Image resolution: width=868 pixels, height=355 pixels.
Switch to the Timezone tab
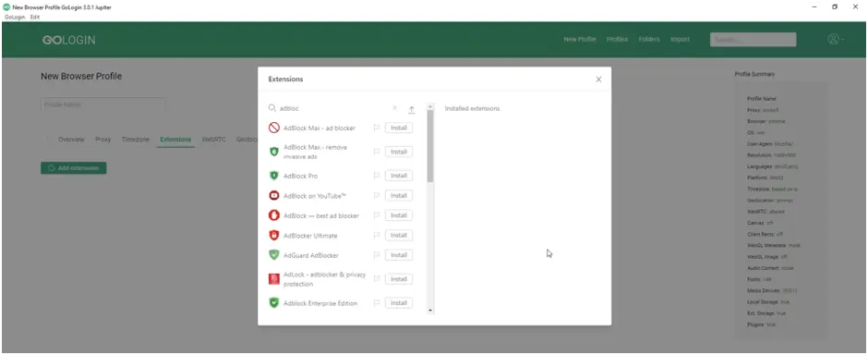136,140
